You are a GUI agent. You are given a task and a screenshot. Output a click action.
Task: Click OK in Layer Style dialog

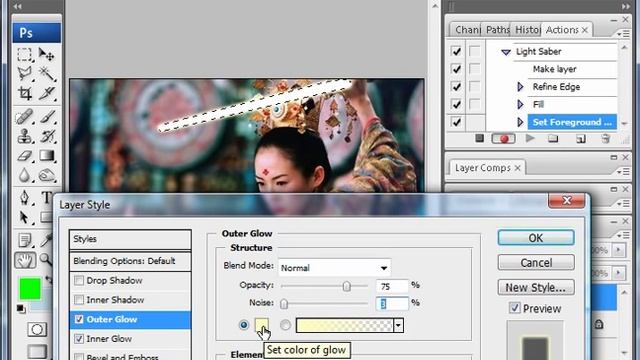tap(536, 238)
